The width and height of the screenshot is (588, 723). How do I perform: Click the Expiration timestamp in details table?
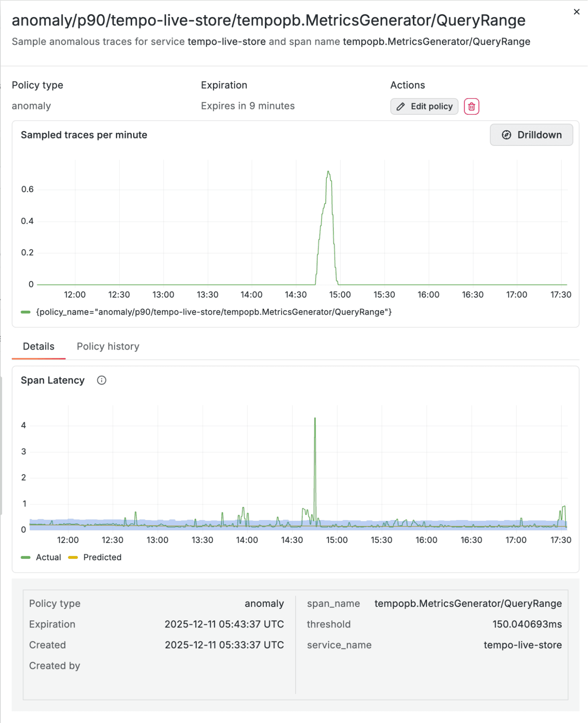[x=224, y=624]
